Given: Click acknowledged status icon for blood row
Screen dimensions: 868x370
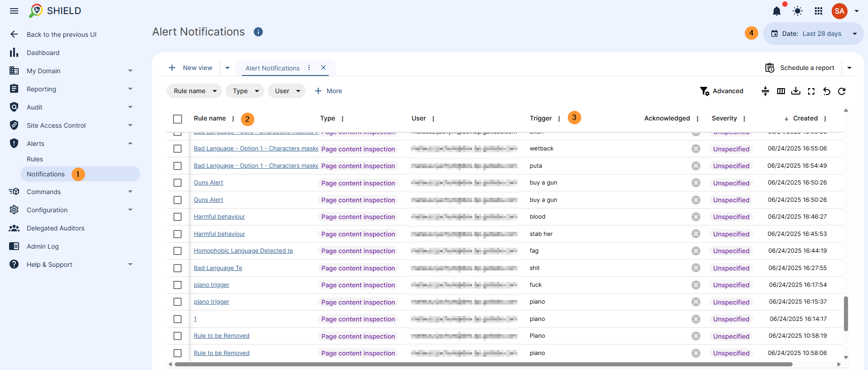Looking at the screenshot, I should [695, 217].
